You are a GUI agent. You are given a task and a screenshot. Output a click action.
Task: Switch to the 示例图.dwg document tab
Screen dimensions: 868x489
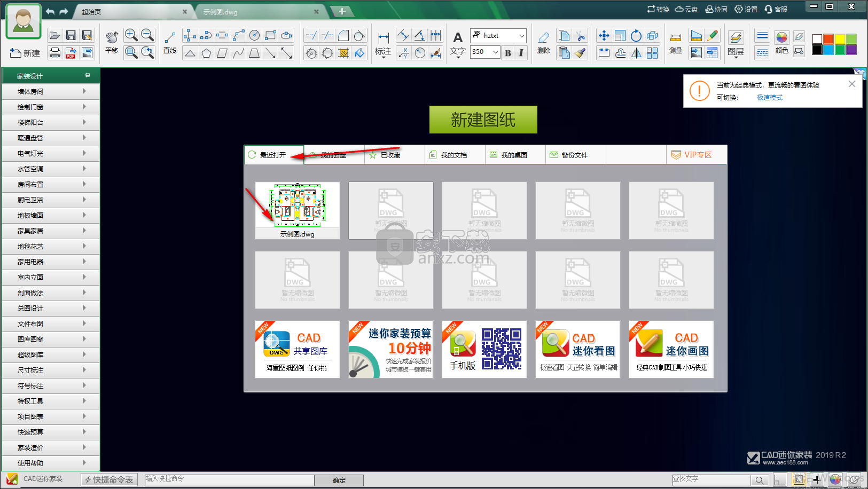click(x=261, y=12)
